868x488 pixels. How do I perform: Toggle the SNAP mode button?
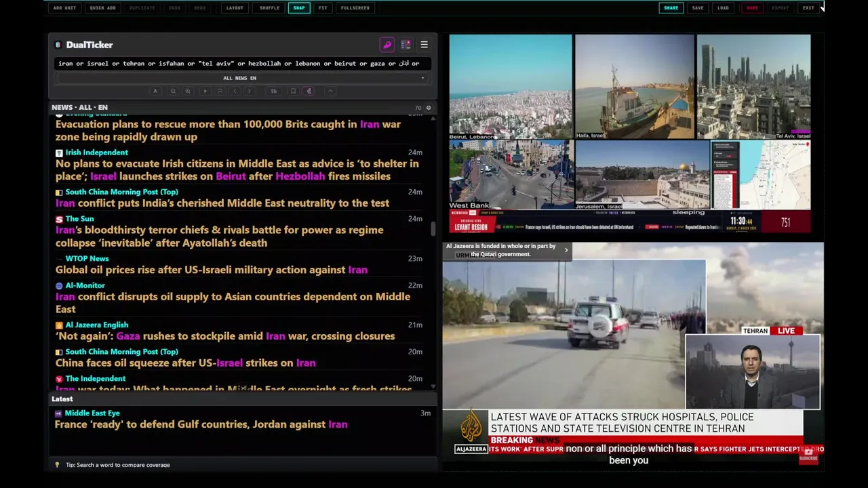299,7
